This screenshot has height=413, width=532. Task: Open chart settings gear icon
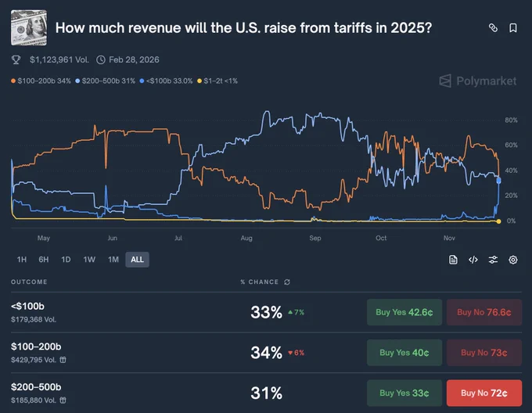[513, 260]
